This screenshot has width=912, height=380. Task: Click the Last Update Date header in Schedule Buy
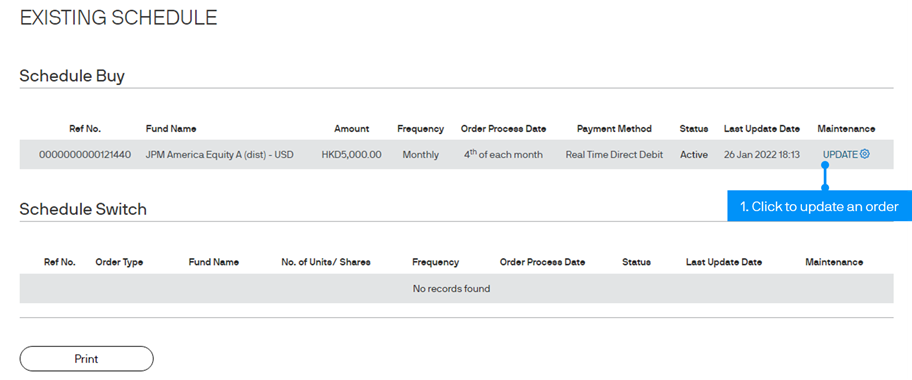[x=762, y=129]
